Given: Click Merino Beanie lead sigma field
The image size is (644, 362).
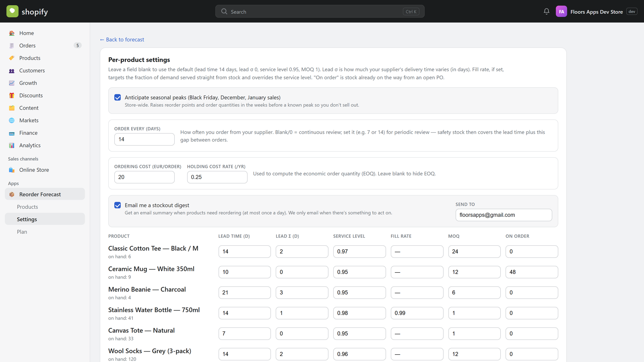Looking at the screenshot, I should coord(302,292).
